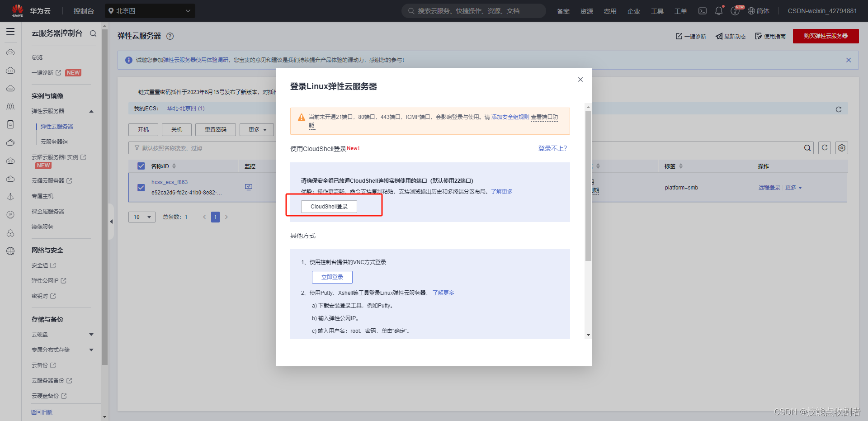
Task: Open 企业 in the top navigation
Action: coord(634,11)
